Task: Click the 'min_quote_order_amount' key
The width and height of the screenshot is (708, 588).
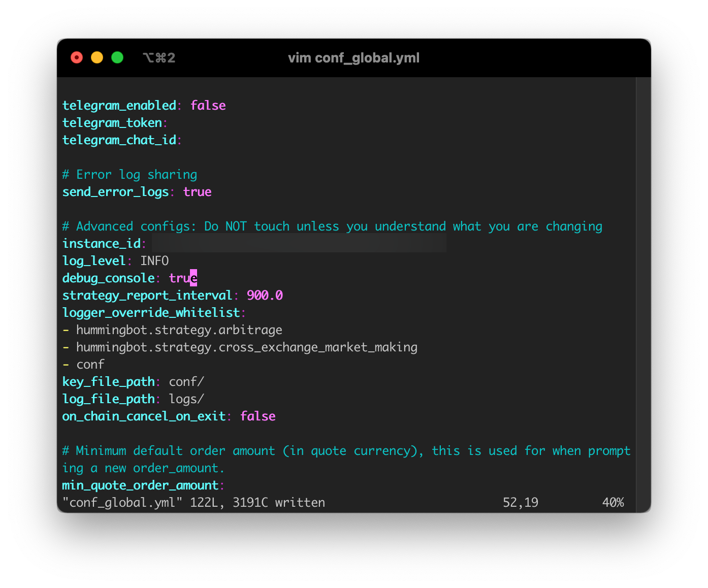Action: coord(141,485)
